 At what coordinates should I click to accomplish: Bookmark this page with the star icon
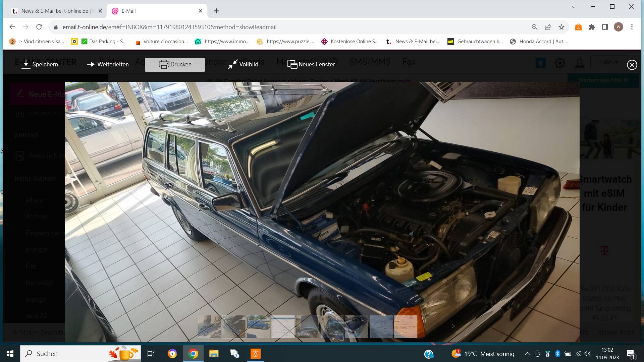561,27
